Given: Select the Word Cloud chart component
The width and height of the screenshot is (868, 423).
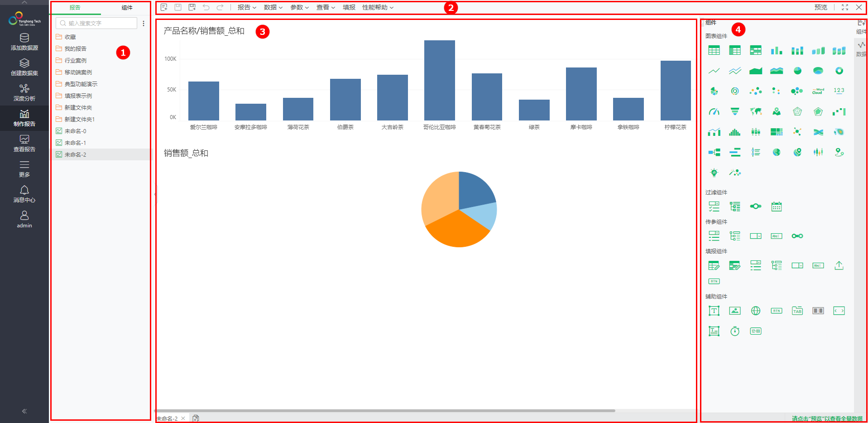Looking at the screenshot, I should point(818,91).
